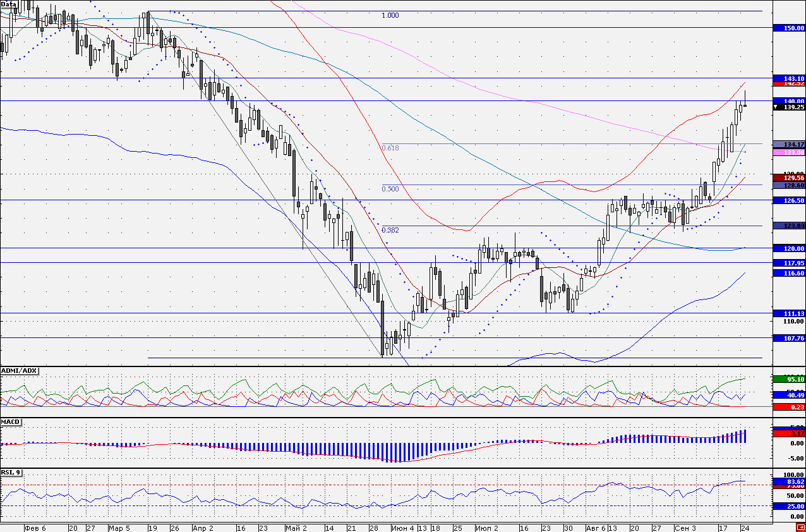Select the ADMI/ADX indicator panel label
This screenshot has width=806, height=532.
point(18,370)
